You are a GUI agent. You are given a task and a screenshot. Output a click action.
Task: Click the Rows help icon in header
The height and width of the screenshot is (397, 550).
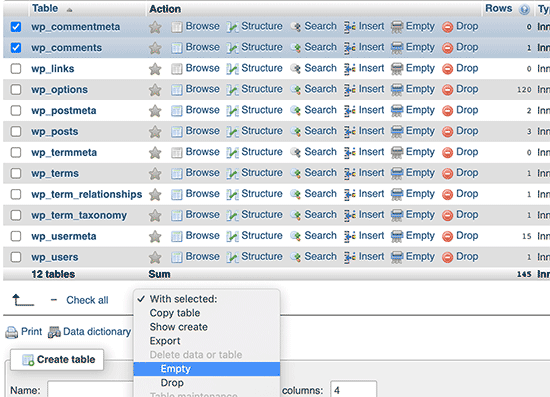coord(524,9)
